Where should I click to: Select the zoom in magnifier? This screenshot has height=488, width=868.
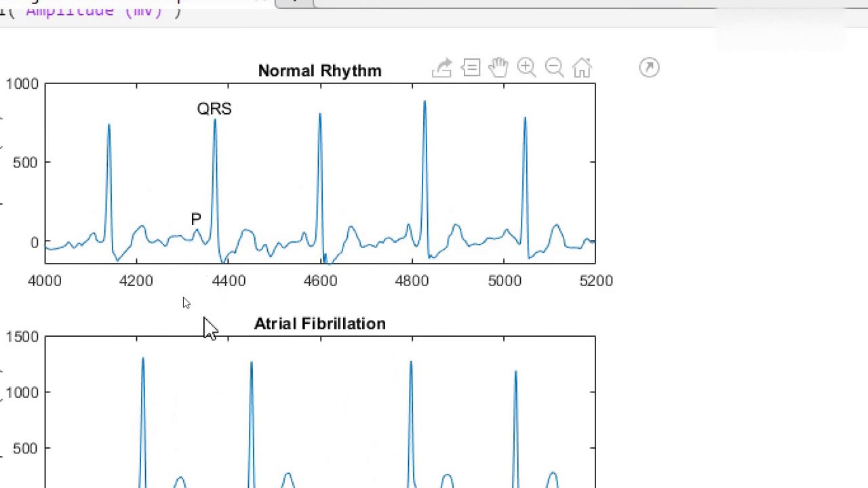tap(526, 67)
